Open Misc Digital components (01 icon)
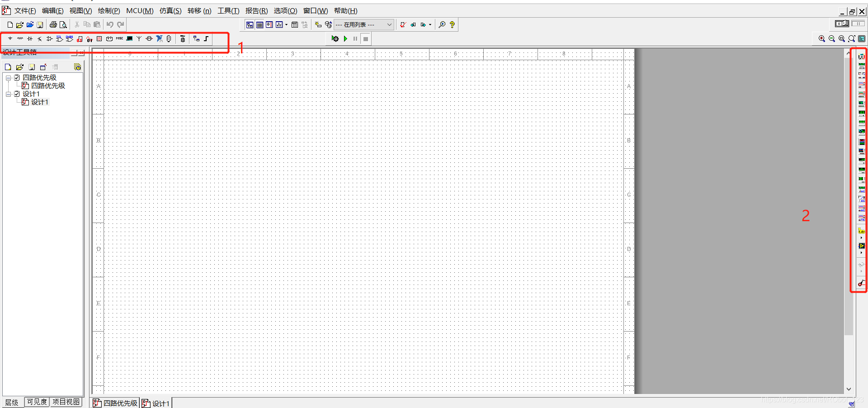 tap(80, 39)
